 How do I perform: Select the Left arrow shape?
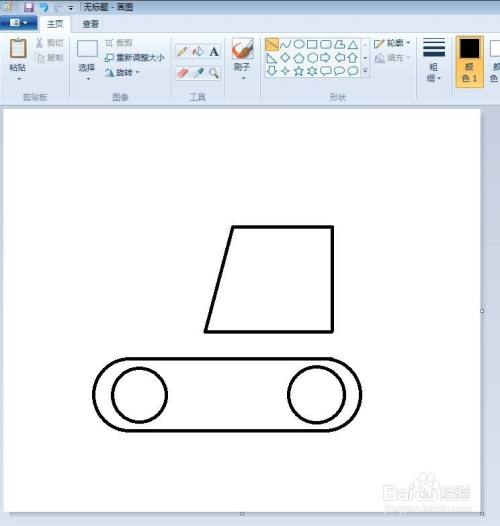[340, 58]
